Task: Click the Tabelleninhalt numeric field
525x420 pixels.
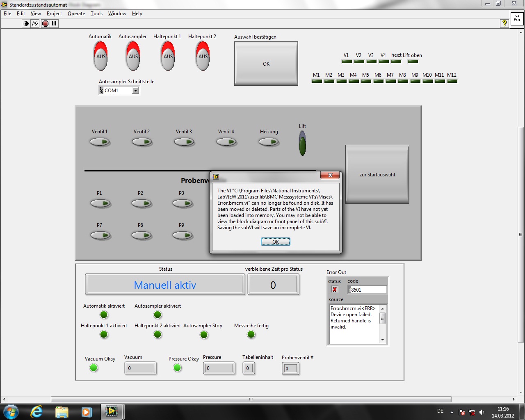Action: click(249, 368)
